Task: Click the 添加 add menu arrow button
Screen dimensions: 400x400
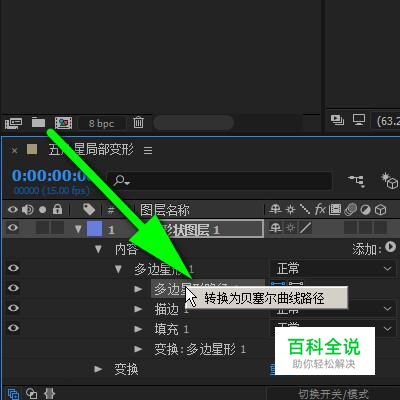Action: point(390,247)
